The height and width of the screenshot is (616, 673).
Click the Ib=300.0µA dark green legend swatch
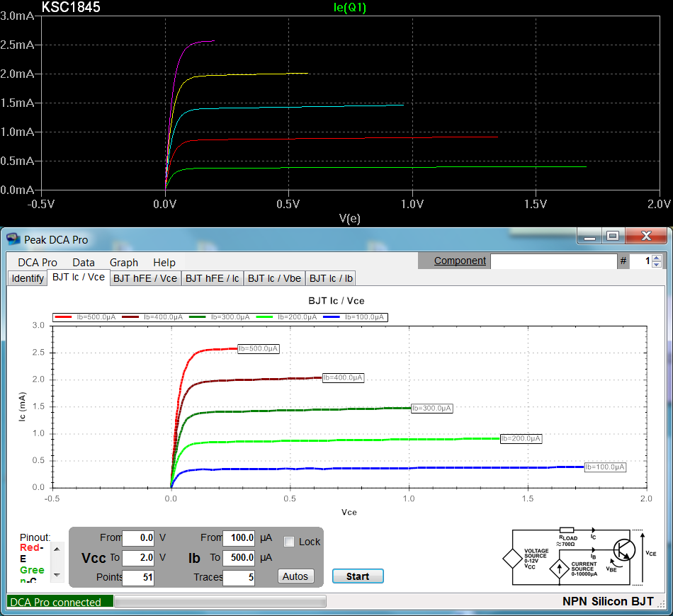[198, 317]
